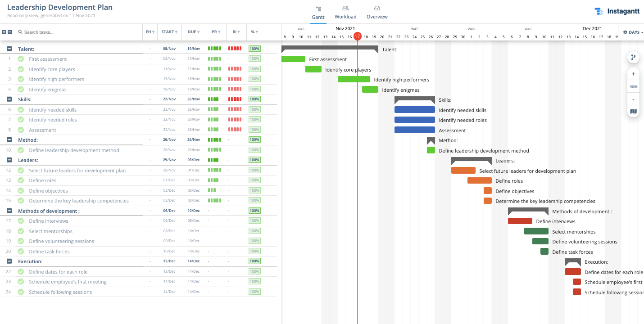644x324 pixels.
Task: Switch to the Overview tab
Action: tap(377, 13)
